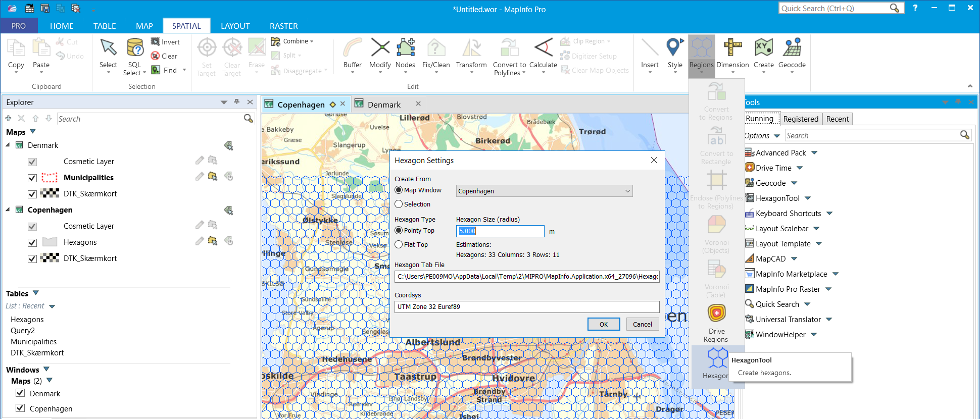
Task: Toggle Hexagons layer visibility checkbox
Action: tap(32, 243)
